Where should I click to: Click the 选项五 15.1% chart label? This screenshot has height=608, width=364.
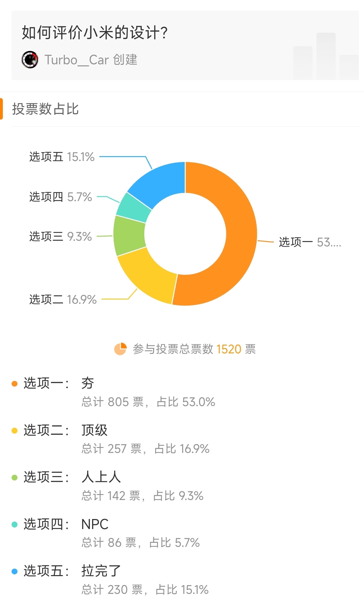(62, 157)
